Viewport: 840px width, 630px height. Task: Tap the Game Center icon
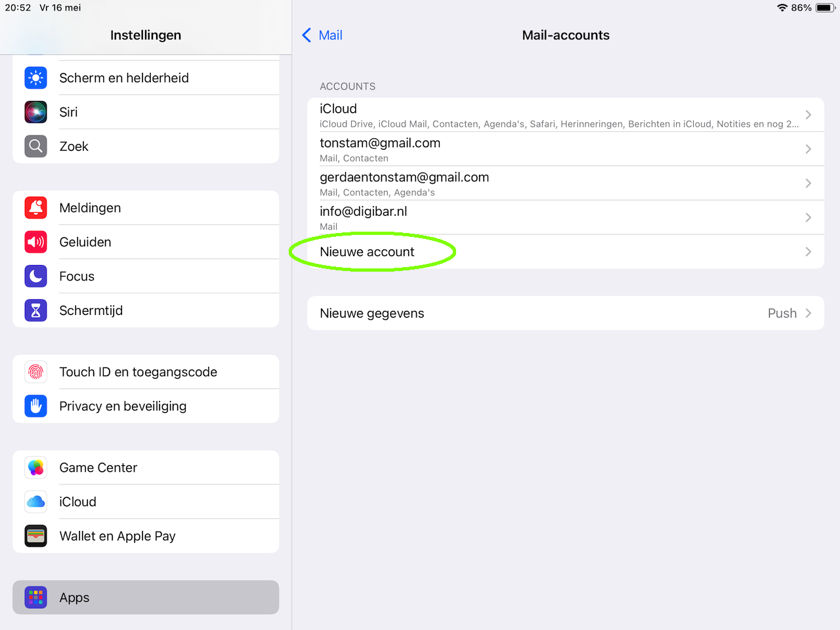(36, 468)
